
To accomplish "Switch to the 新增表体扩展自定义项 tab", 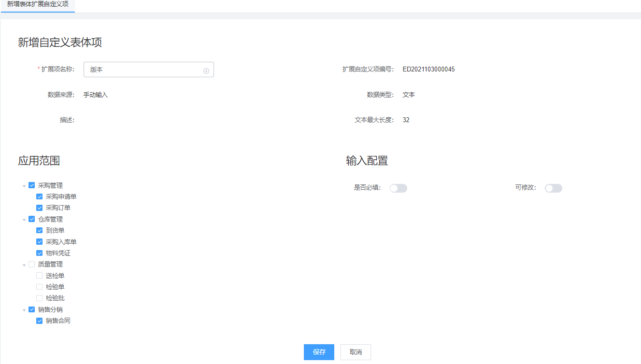I will (38, 4).
